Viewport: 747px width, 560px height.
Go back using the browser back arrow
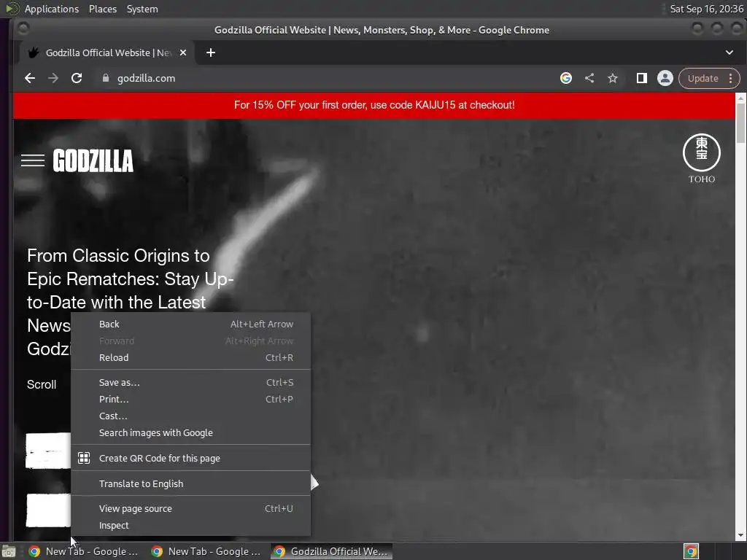[x=30, y=78]
